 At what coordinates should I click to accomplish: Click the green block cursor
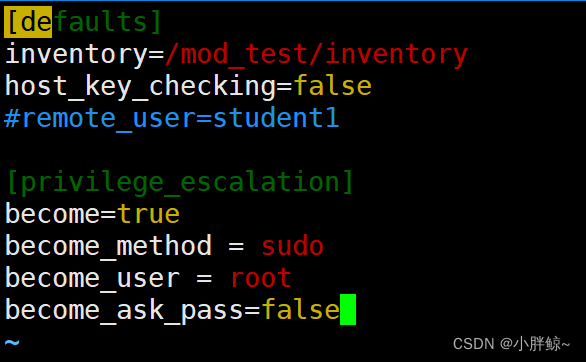click(348, 310)
